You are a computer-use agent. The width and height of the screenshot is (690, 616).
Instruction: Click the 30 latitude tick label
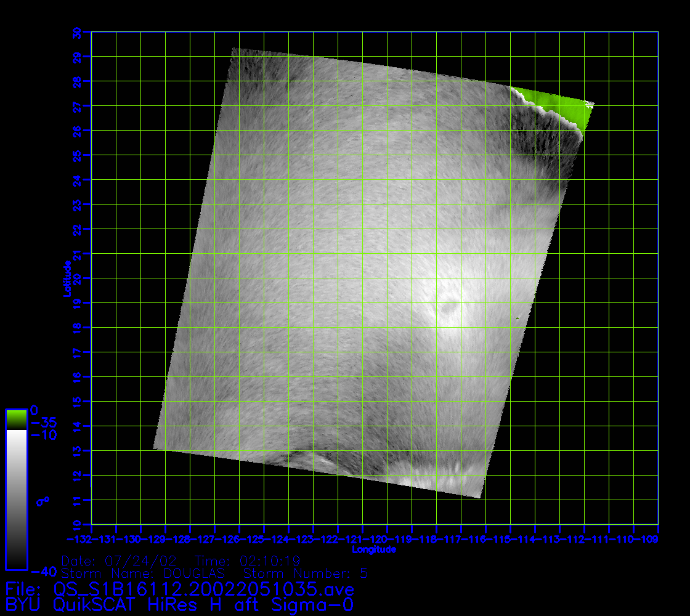pyautogui.click(x=76, y=32)
